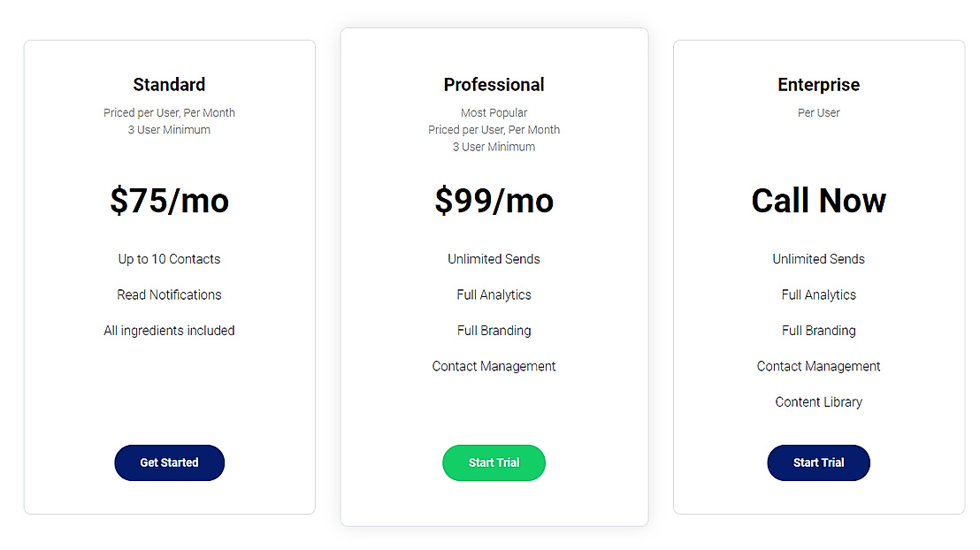The width and height of the screenshot is (980, 550).
Task: Click the 3 User Minimum text under Standard
Action: click(x=169, y=129)
